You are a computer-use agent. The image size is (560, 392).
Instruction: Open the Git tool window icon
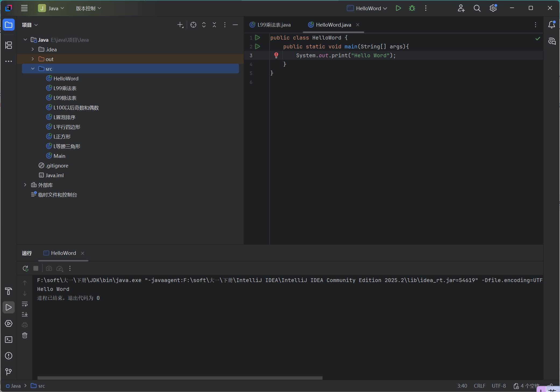pyautogui.click(x=9, y=372)
